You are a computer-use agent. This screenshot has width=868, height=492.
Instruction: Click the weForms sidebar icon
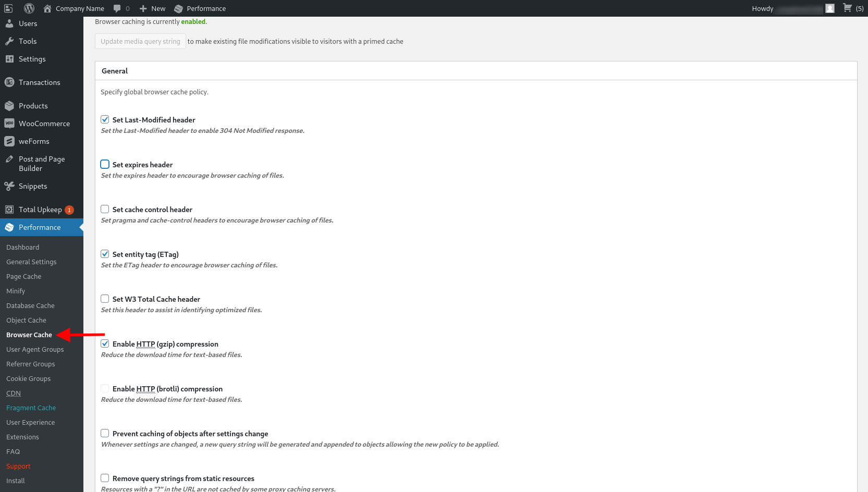(x=9, y=141)
